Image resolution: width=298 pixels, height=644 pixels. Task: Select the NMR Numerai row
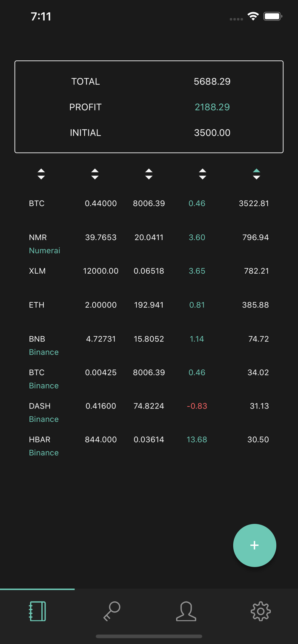pyautogui.click(x=149, y=244)
